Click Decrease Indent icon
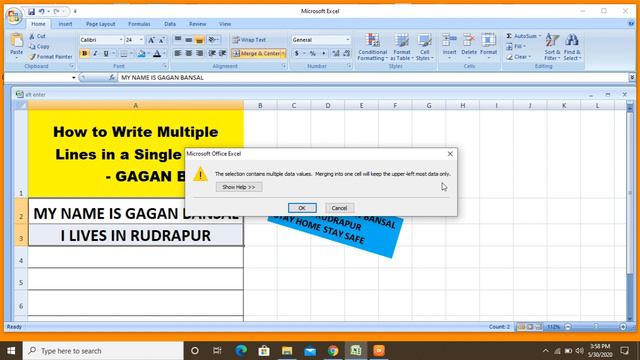 [212, 53]
